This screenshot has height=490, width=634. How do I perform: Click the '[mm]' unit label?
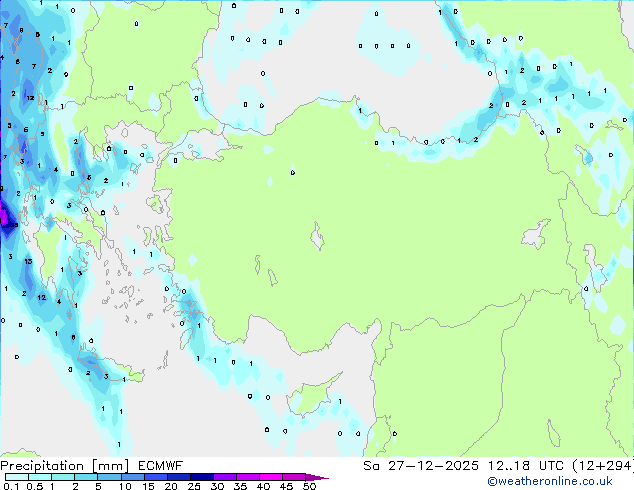[110, 466]
